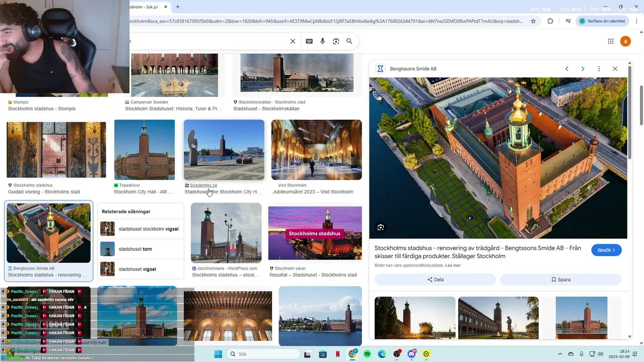
Task: Open Google Lens image search
Action: click(x=336, y=41)
